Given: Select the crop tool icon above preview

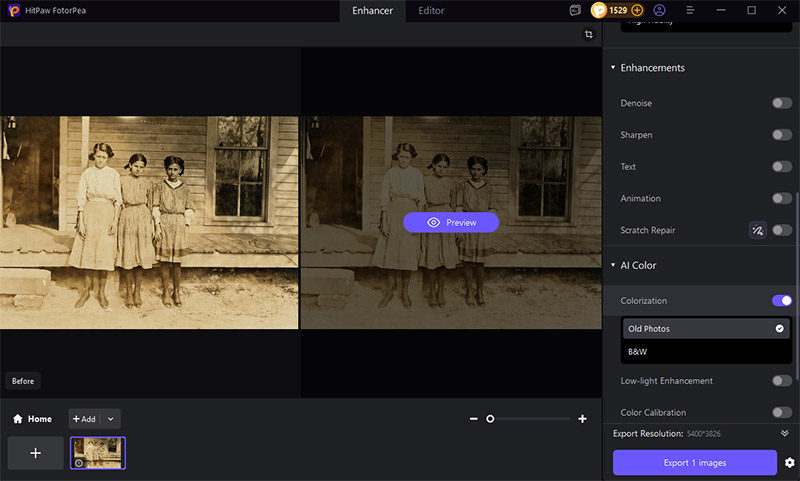Looking at the screenshot, I should pyautogui.click(x=589, y=34).
